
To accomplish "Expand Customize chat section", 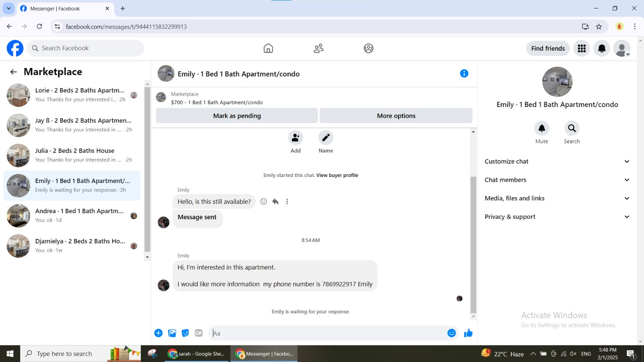I will [x=557, y=161].
